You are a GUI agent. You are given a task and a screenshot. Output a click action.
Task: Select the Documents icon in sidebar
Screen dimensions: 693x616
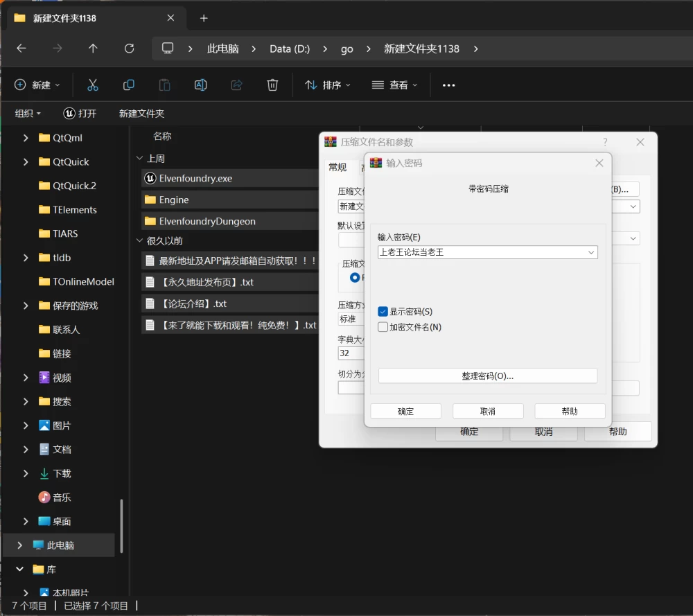tap(44, 450)
